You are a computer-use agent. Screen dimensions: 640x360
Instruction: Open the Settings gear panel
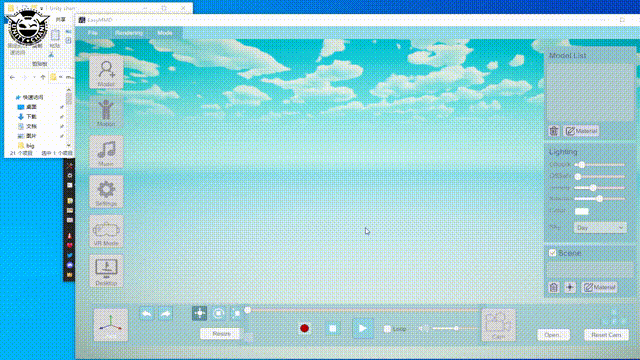(106, 191)
